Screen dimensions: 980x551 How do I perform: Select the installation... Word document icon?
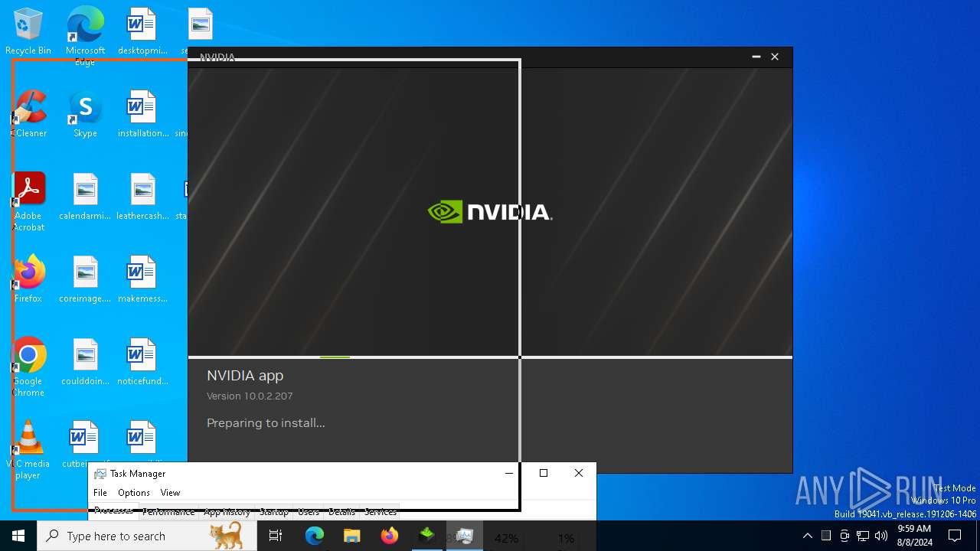142,115
